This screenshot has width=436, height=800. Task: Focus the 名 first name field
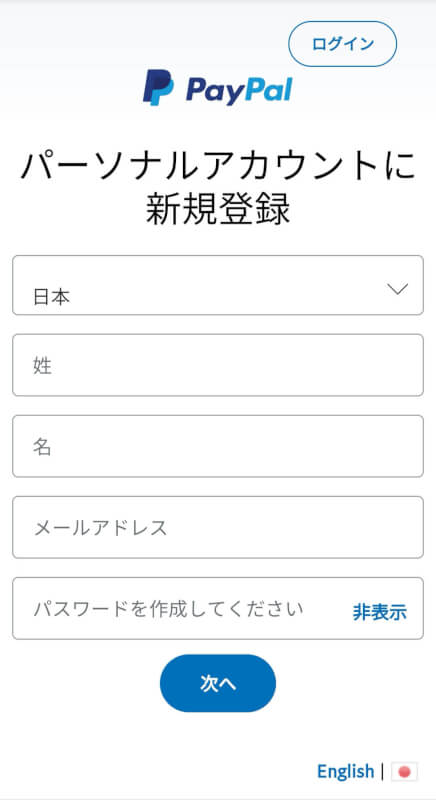tap(218, 446)
